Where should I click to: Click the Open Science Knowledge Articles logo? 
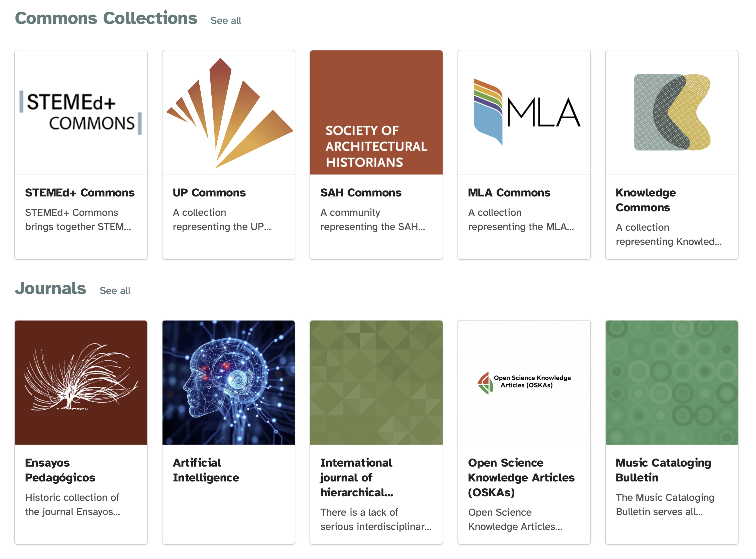[524, 382]
